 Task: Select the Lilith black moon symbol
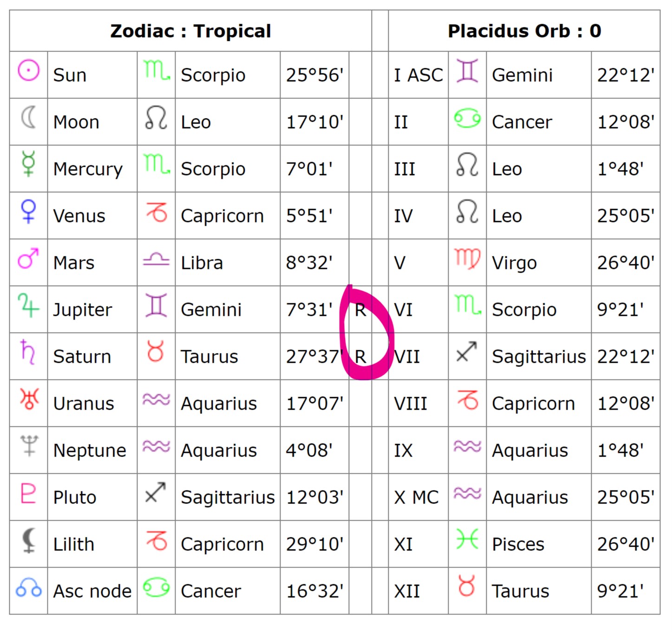click(x=29, y=540)
